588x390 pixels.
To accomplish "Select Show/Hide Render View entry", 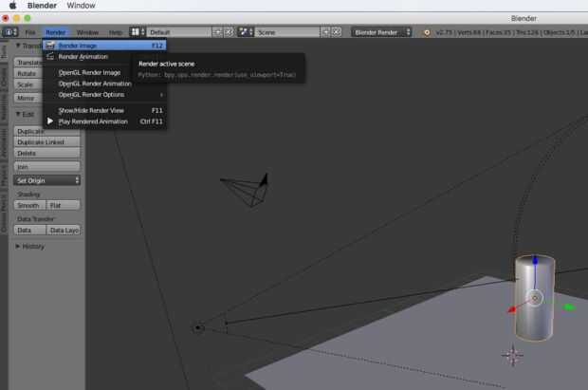I will click(104, 110).
